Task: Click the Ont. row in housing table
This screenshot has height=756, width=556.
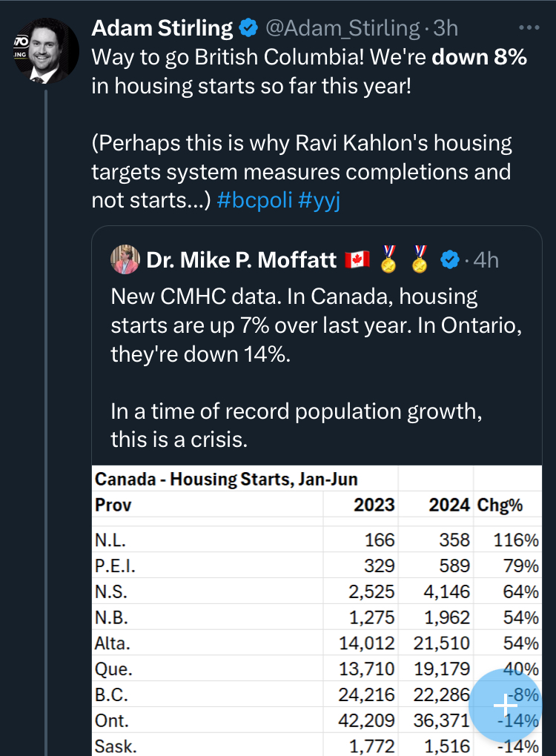Action: [317, 720]
